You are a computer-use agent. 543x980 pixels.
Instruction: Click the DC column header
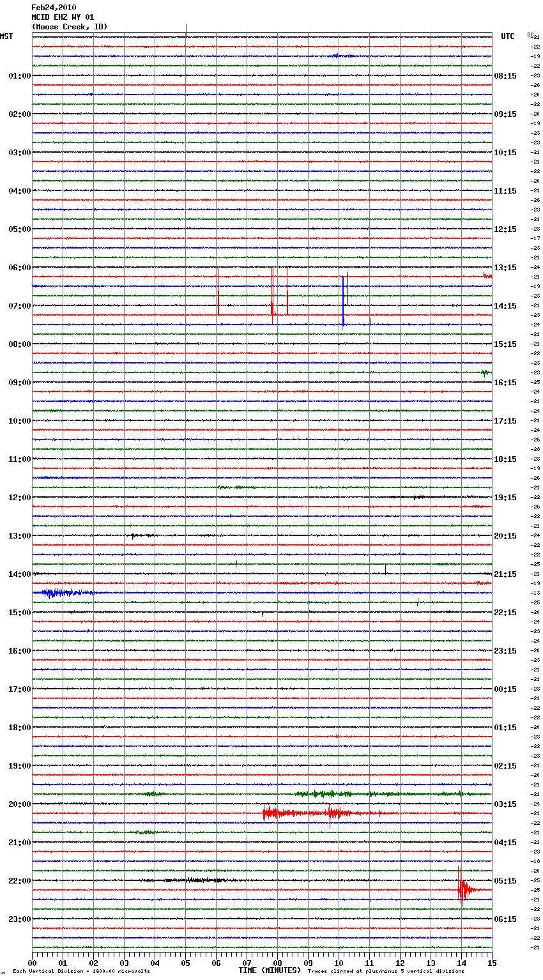pos(530,34)
